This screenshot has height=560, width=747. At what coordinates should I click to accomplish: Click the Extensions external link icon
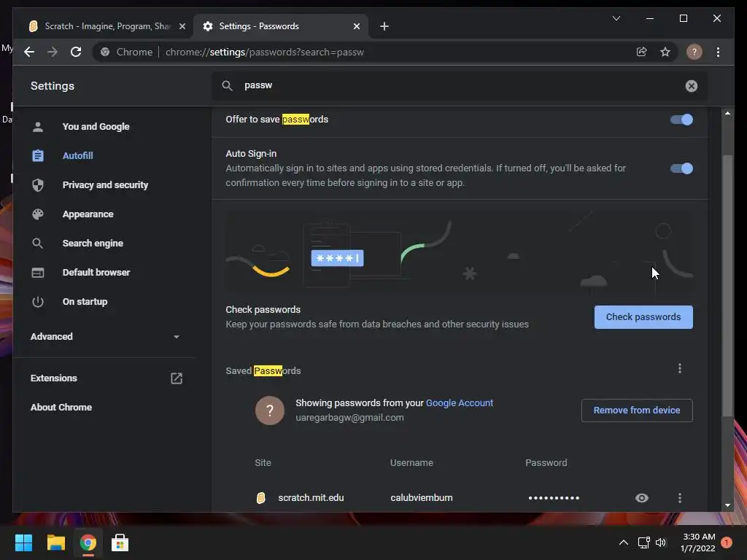[177, 378]
